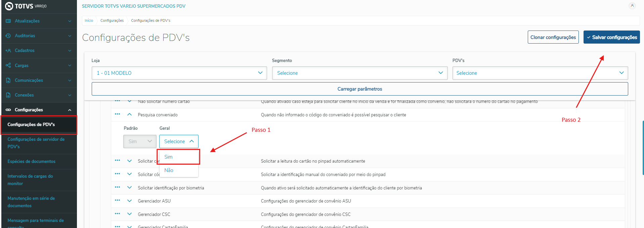Viewport: 644px width, 228px height.
Task: Open options dots for Solicitar identificação por biometria
Action: [117, 187]
